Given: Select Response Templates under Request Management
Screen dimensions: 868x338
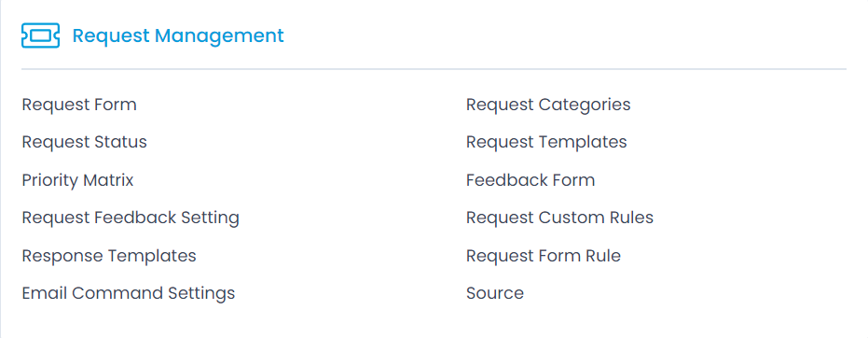Looking at the screenshot, I should [x=109, y=256].
